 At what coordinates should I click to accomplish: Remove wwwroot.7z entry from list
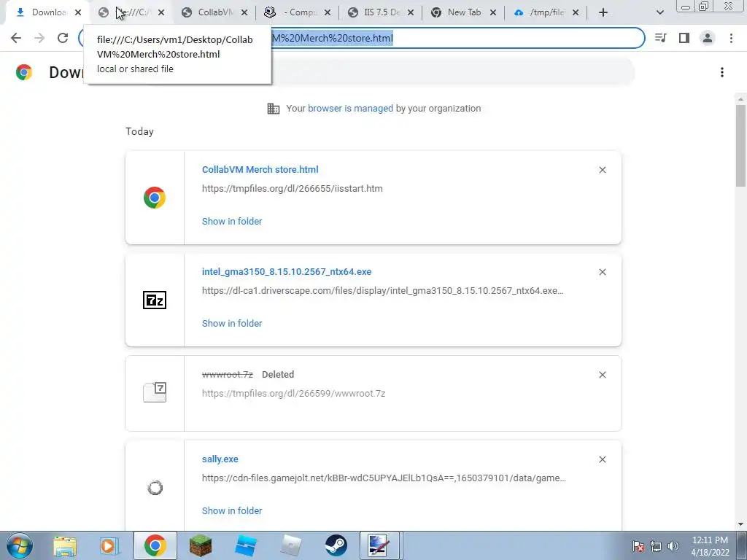tap(603, 375)
